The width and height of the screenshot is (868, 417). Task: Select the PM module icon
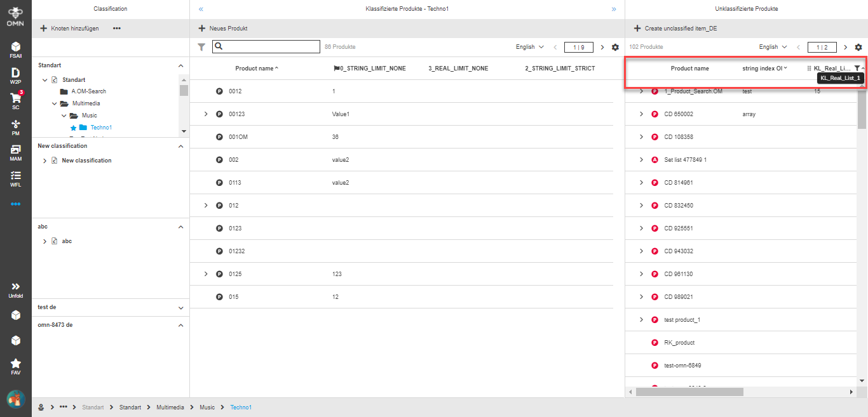pos(15,127)
